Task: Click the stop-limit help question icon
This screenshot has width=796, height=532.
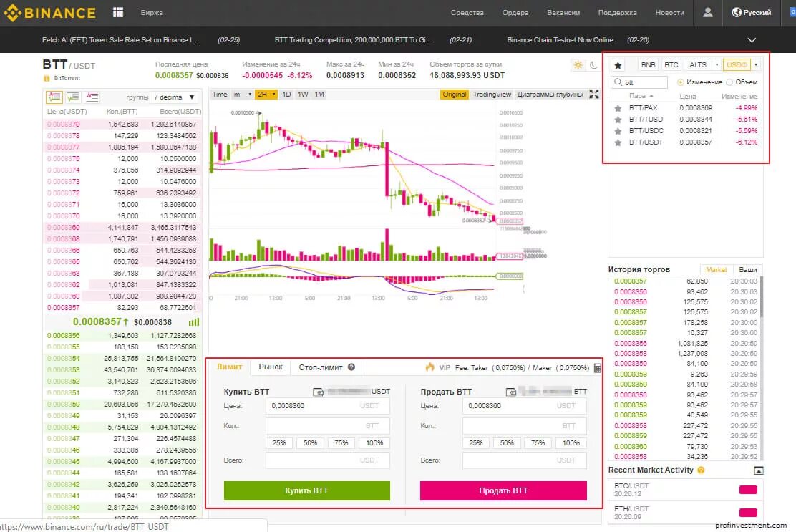Action: point(351,367)
